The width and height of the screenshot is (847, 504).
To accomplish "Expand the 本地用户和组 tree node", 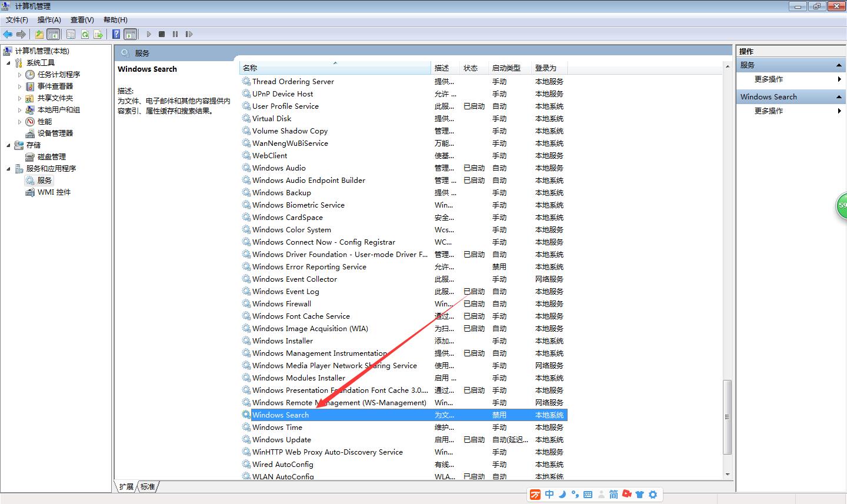I will (x=19, y=110).
